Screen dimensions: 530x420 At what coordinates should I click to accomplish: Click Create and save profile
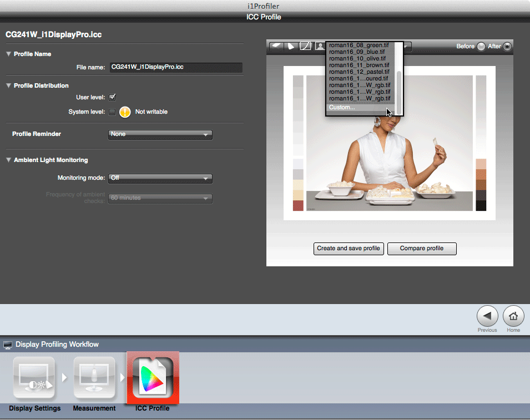(x=349, y=249)
